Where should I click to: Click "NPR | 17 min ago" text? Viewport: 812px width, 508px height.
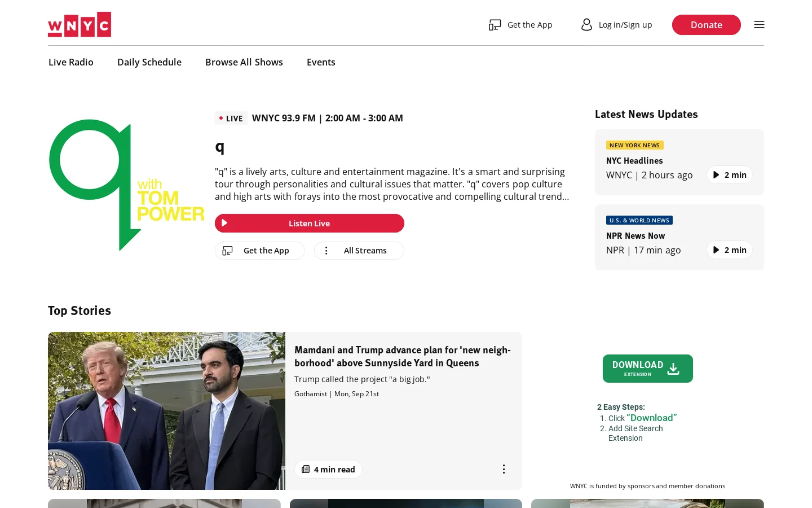click(x=643, y=250)
